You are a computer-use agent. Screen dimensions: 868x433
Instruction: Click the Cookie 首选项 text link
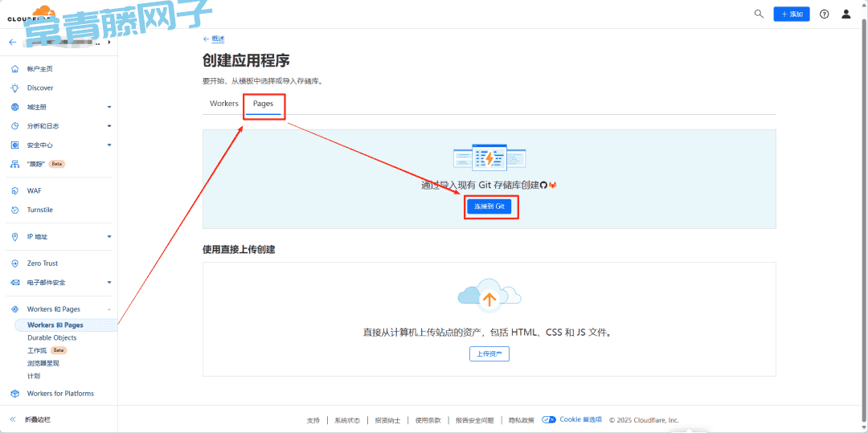(x=581, y=419)
